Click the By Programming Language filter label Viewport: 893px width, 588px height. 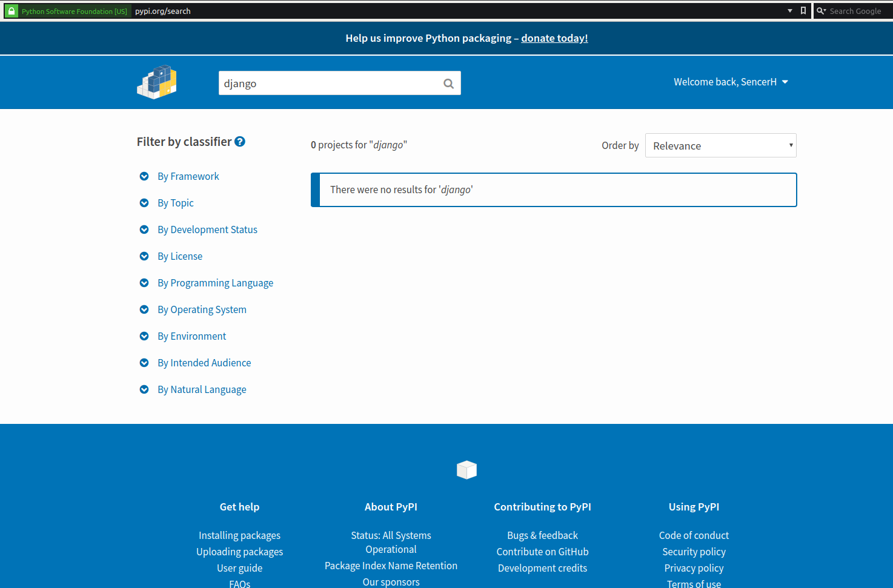[215, 283]
